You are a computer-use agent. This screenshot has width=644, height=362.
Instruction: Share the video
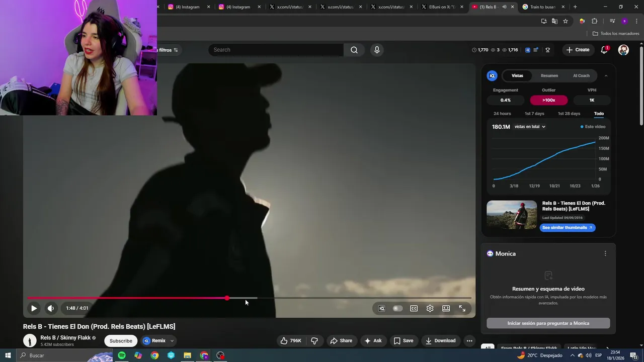341,341
